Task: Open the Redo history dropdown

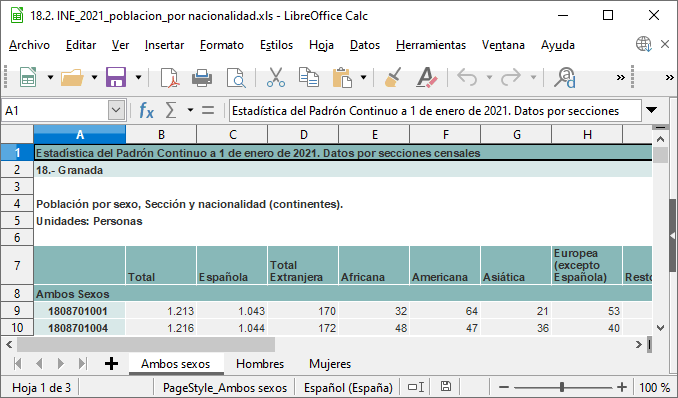Action: click(x=533, y=78)
